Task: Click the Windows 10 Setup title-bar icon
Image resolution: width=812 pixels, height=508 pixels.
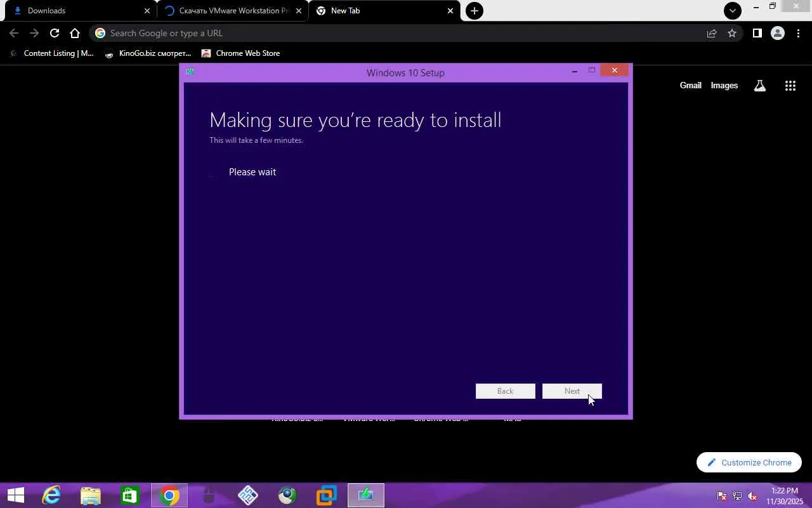Action: click(190, 72)
